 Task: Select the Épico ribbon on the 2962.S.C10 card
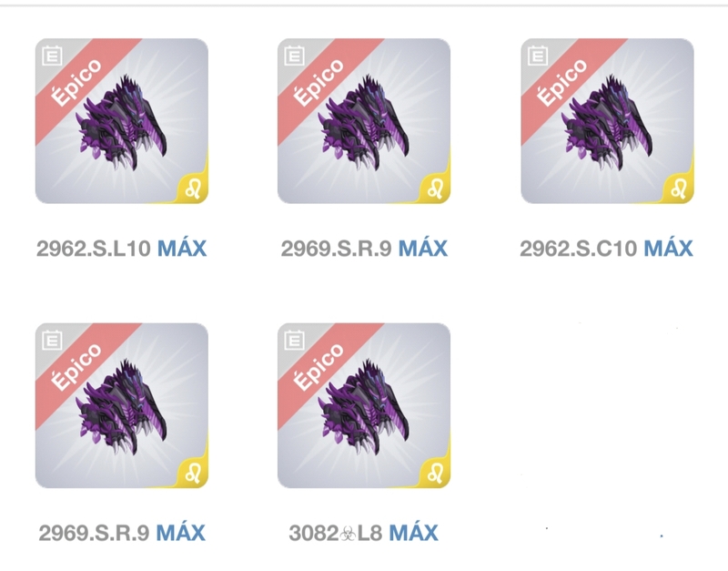564,83
